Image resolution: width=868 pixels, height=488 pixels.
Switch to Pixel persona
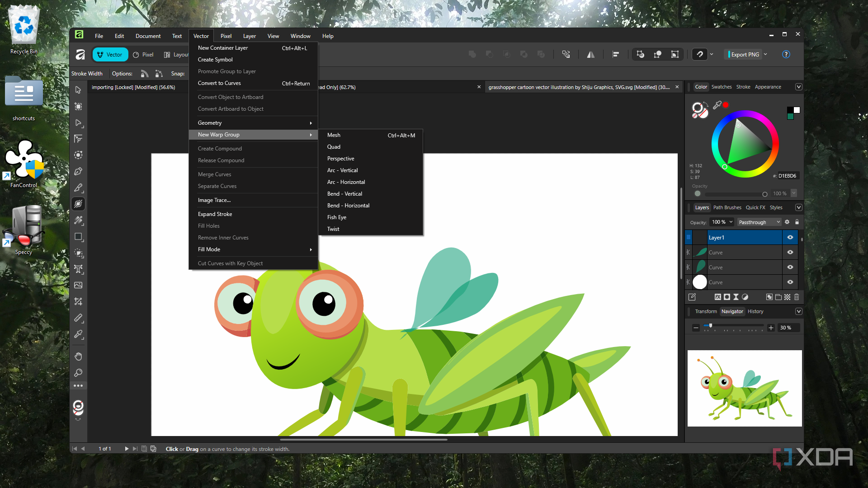(x=143, y=54)
